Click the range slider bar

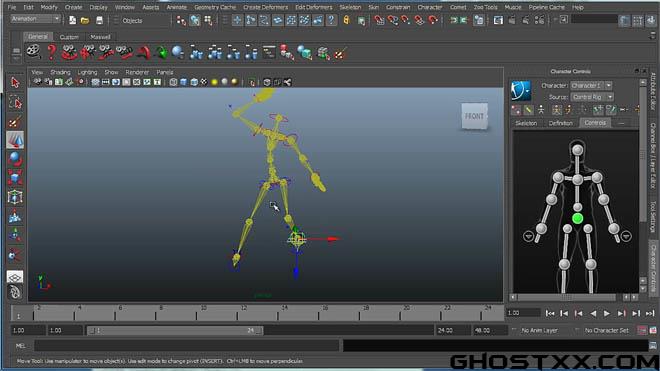click(x=175, y=331)
